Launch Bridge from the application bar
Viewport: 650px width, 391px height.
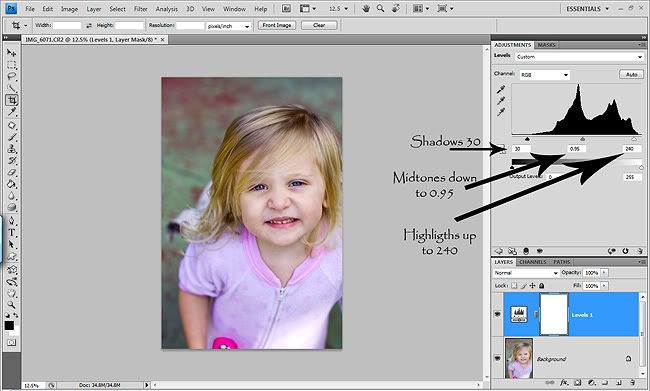point(286,8)
